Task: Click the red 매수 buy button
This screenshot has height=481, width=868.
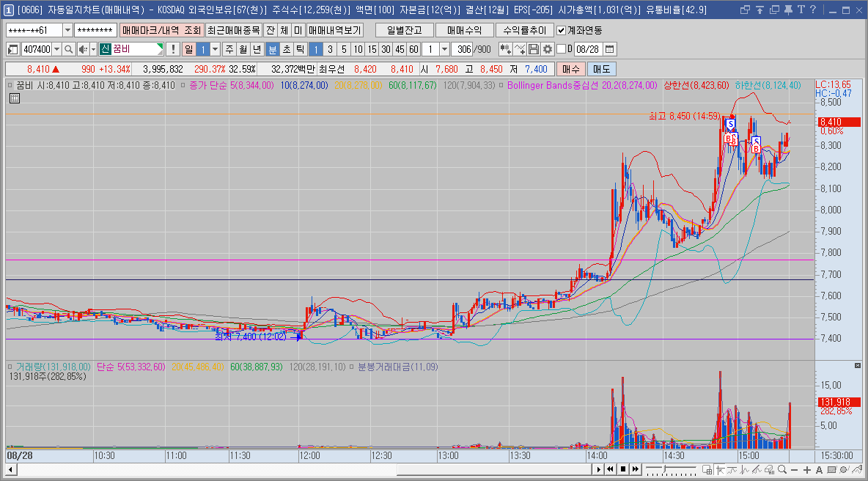Action: (571, 69)
